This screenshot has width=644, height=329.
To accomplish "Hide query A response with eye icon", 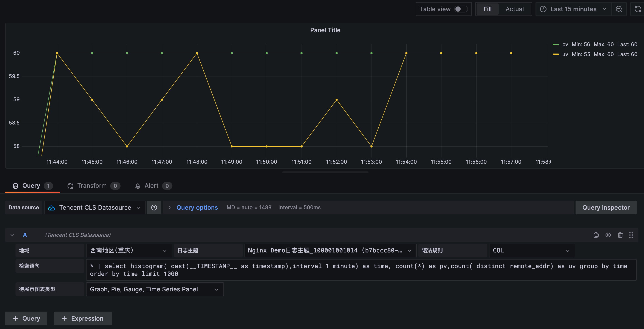I will 608,235.
